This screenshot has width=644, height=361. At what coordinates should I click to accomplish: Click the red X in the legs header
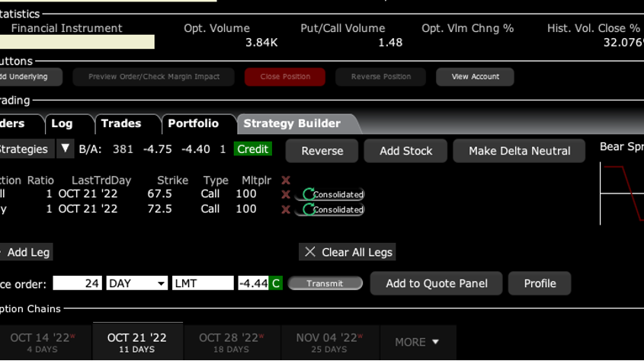[286, 180]
